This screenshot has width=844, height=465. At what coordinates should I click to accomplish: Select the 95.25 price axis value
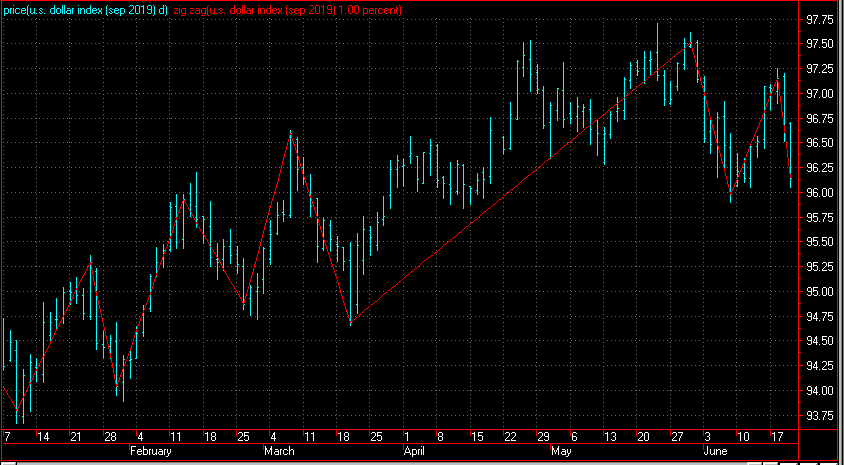(x=820, y=267)
